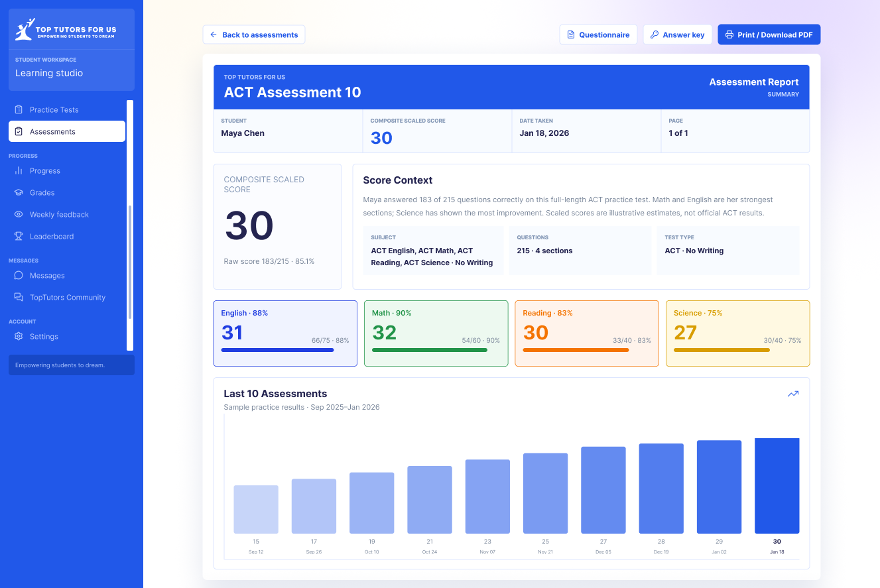This screenshot has height=588, width=880.
Task: Click the English blue progress bar
Action: [277, 350]
